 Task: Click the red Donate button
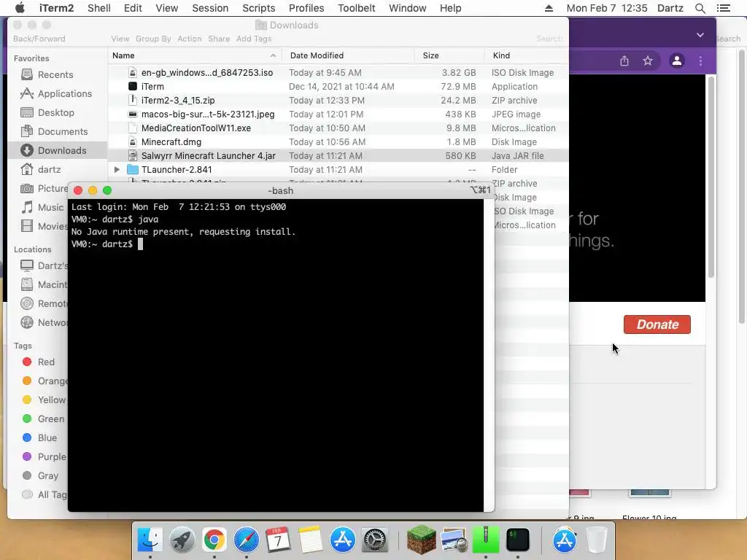[x=657, y=324]
